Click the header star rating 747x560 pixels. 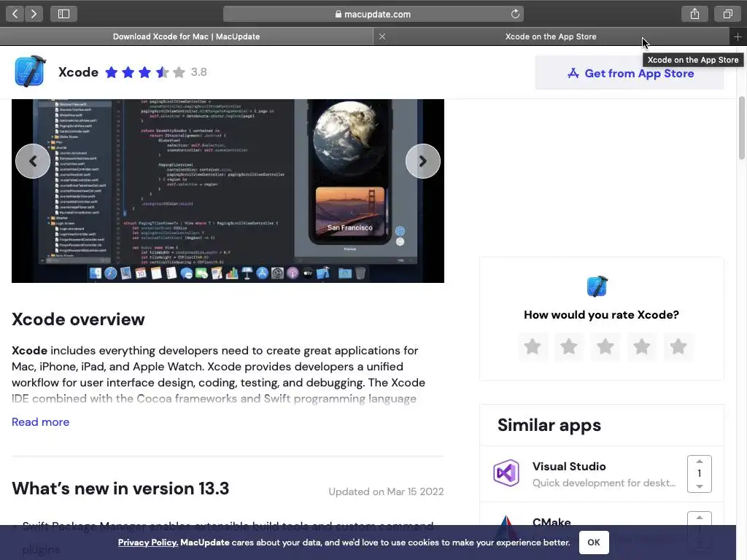pos(145,72)
